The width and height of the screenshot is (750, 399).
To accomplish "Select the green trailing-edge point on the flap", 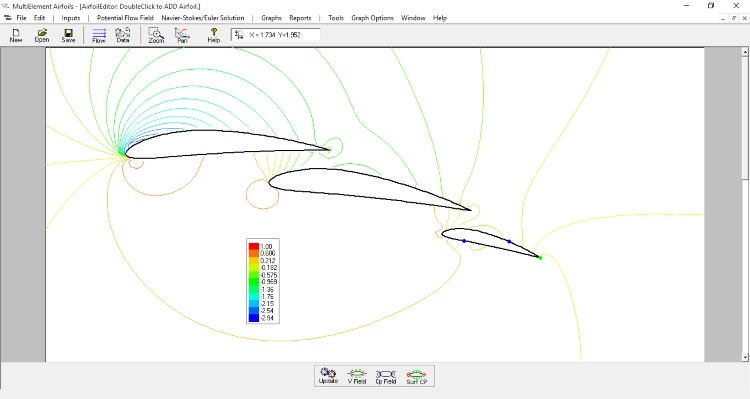I will (x=540, y=258).
